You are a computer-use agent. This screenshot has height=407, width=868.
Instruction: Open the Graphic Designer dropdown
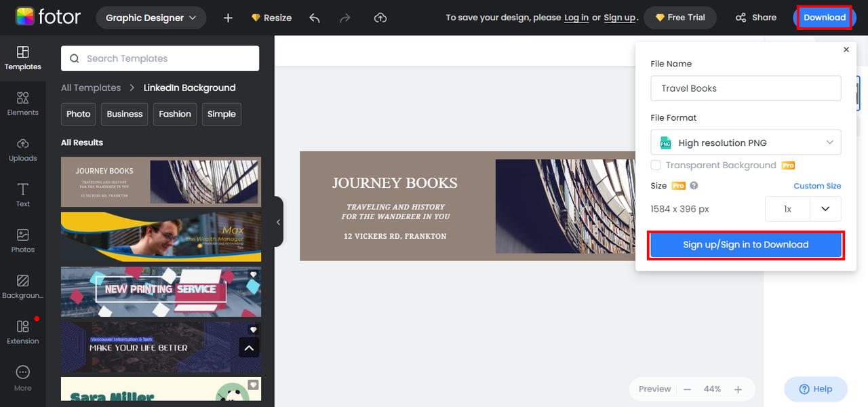click(151, 18)
